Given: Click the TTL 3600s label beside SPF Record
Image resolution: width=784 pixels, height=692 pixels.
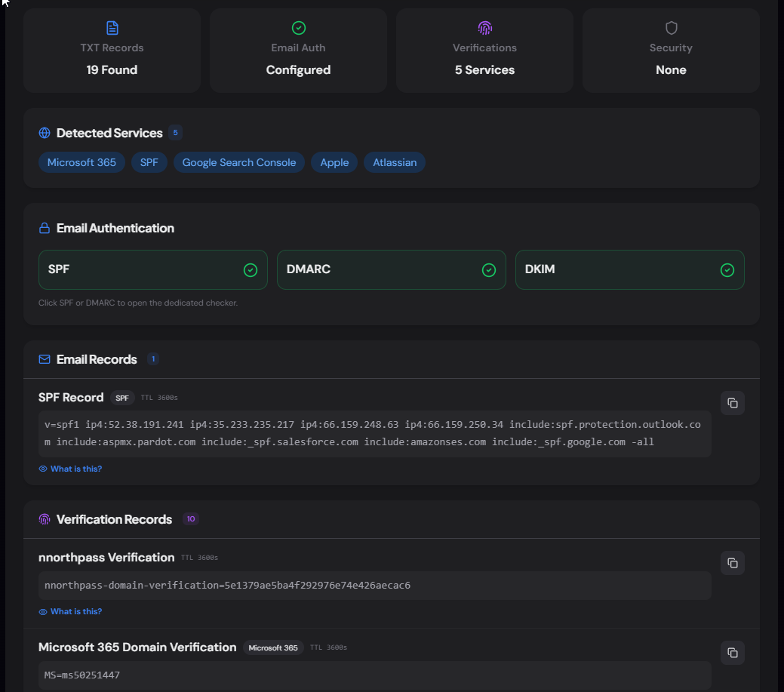Looking at the screenshot, I should point(159,398).
